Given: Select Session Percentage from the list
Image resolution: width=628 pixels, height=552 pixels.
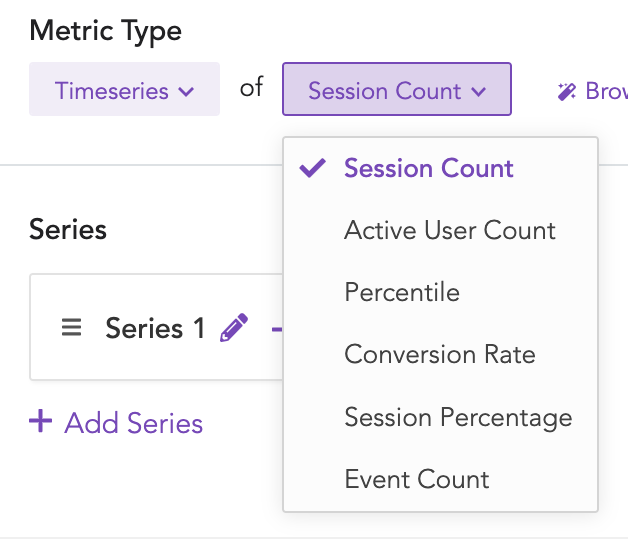Looking at the screenshot, I should pyautogui.click(x=458, y=417).
